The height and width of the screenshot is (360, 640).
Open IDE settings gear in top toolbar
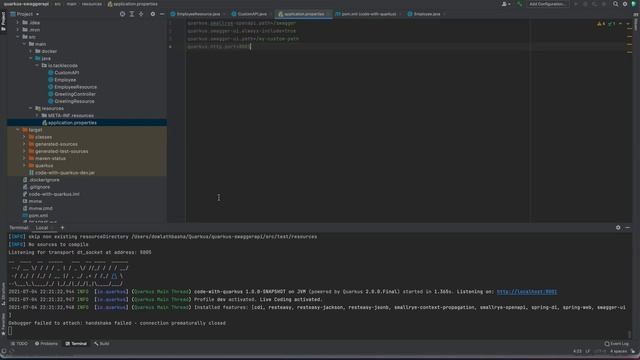pos(625,4)
